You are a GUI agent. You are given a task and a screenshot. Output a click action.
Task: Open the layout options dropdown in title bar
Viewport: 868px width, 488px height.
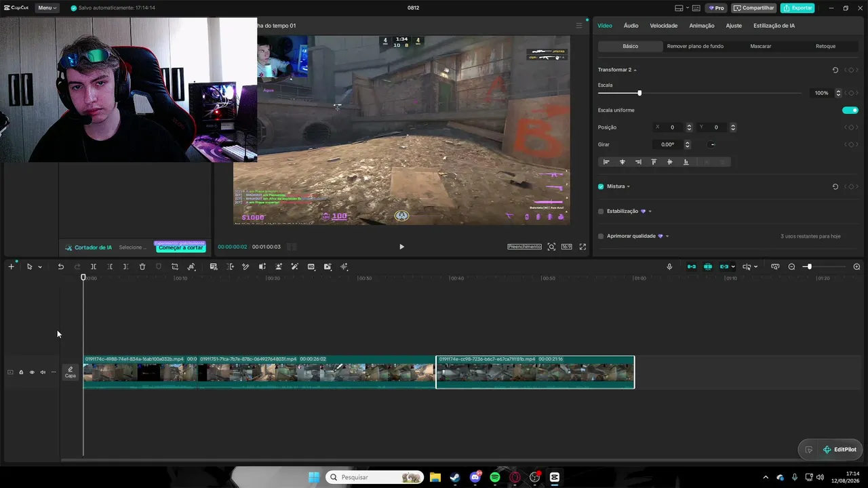688,8
